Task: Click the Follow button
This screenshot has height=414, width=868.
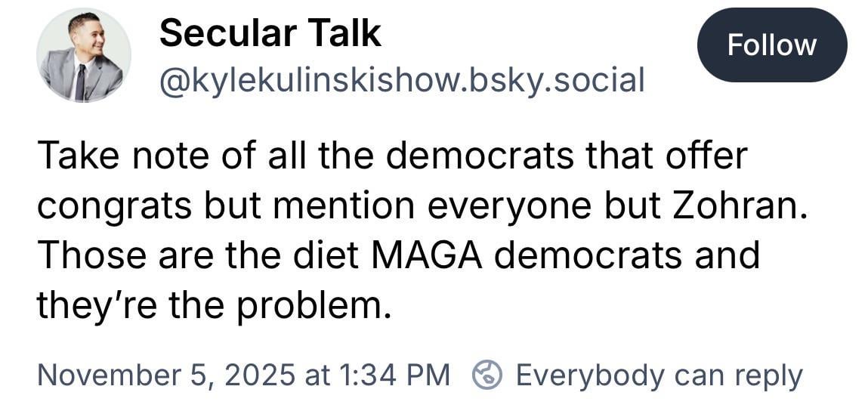Action: pyautogui.click(x=771, y=45)
